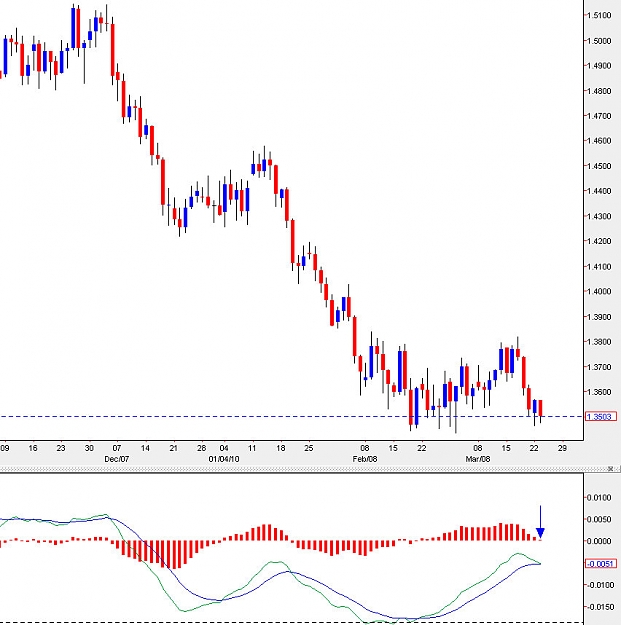Click the 1.4800 price axis label
Image resolution: width=621 pixels, height=625 pixels.
(599, 91)
